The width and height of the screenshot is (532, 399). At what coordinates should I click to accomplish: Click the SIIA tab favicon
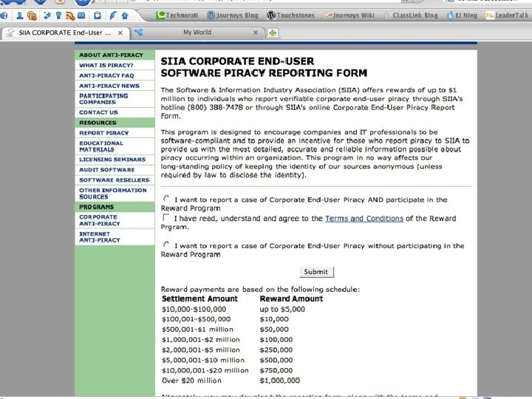(10, 33)
